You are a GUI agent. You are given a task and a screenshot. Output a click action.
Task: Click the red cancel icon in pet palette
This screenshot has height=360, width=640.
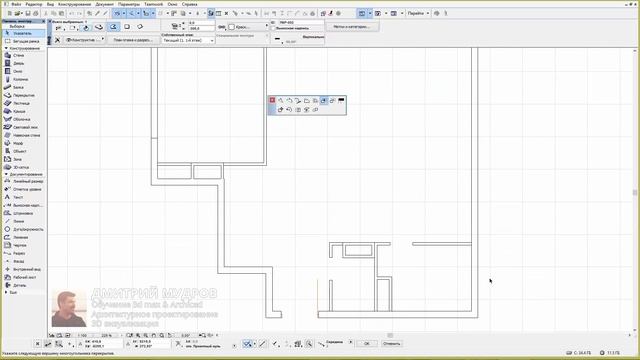tap(272, 100)
